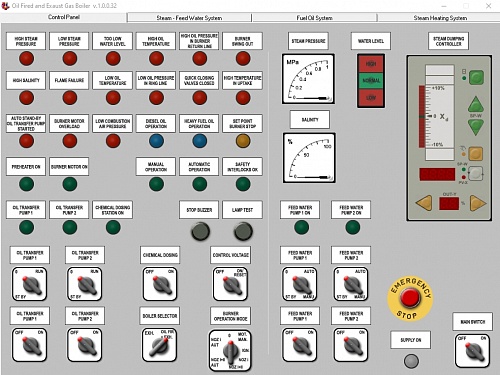The width and height of the screenshot is (500, 375).
Task: Turn Feed Water Pump 1 AUTO/MANU selector
Action: [300, 284]
